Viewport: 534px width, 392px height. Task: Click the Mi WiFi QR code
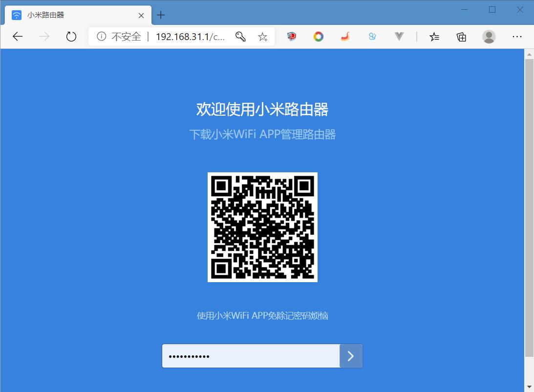pos(262,227)
